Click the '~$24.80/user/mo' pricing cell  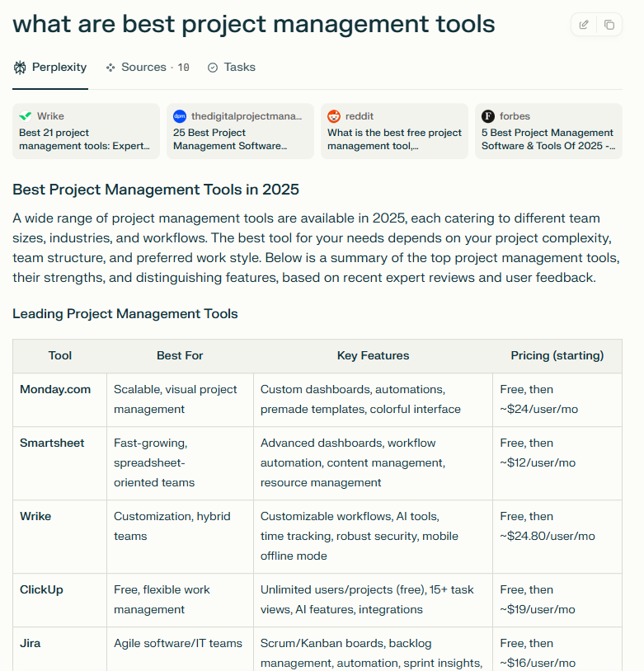point(557,537)
